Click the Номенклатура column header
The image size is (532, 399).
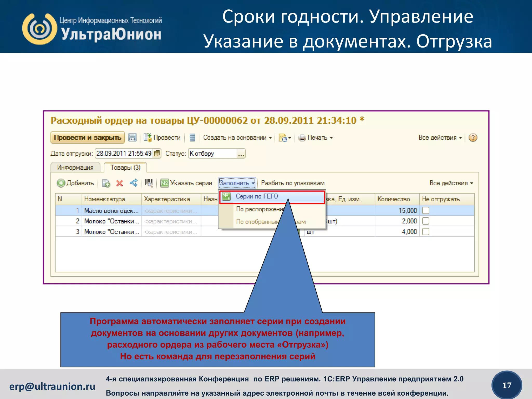[x=112, y=199]
